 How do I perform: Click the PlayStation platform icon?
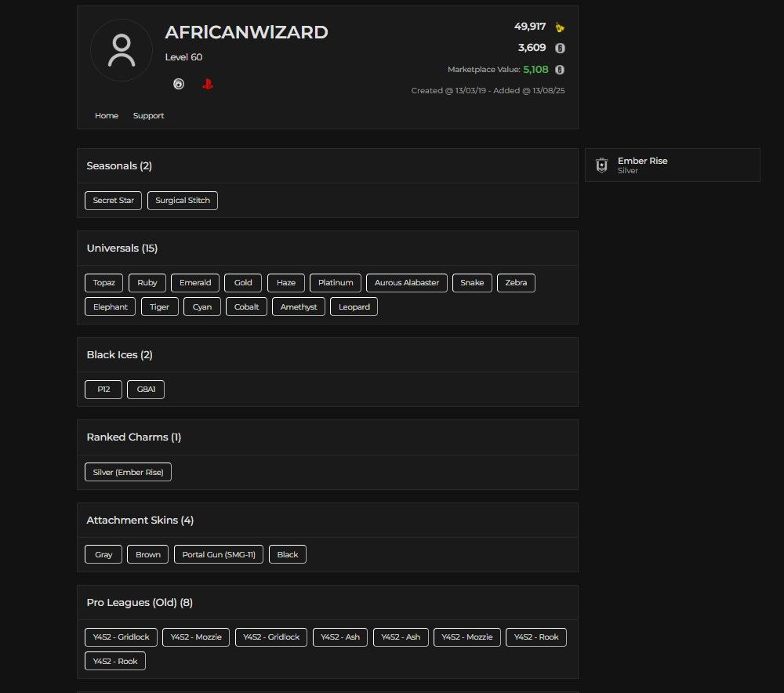208,84
